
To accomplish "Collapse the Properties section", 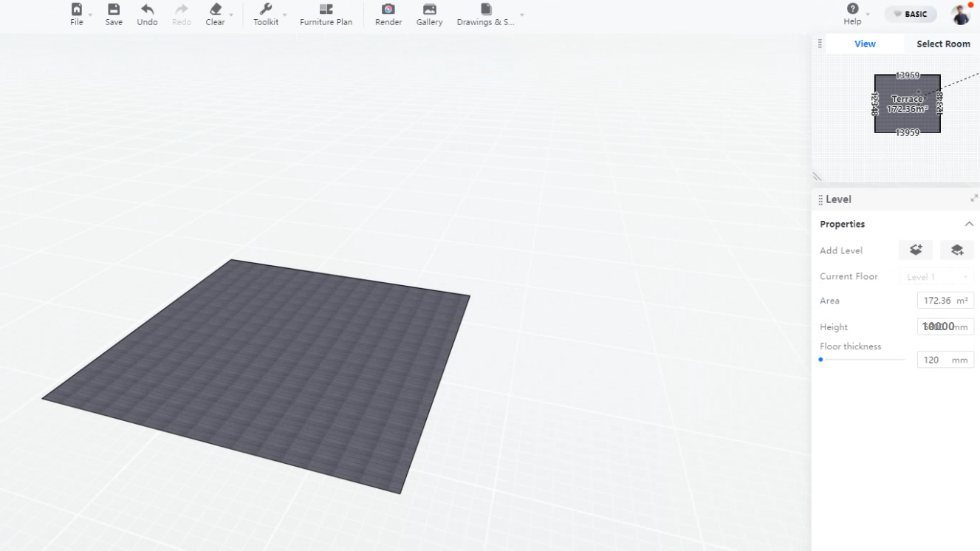I will click(969, 225).
